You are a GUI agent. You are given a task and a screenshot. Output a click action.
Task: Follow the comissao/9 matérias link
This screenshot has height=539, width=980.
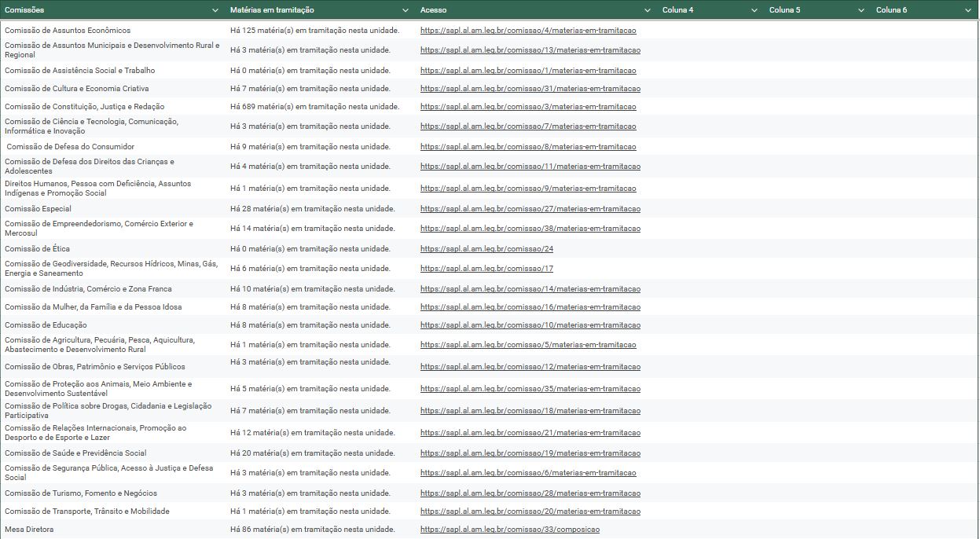tap(528, 189)
